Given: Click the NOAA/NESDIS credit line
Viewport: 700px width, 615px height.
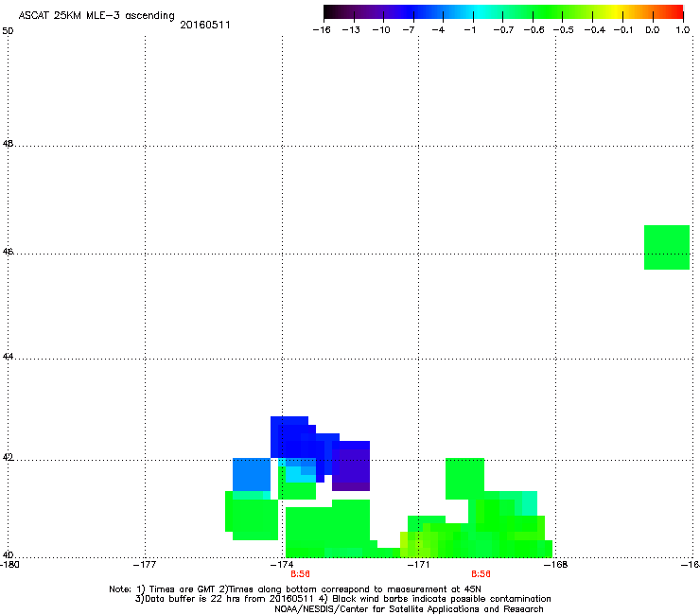Looking at the screenshot, I should 409,609.
